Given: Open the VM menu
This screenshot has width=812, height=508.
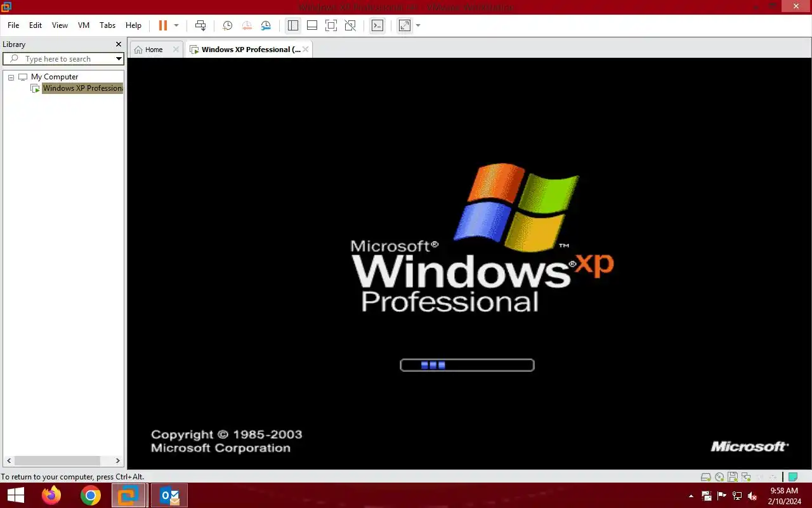Looking at the screenshot, I should click(x=84, y=25).
